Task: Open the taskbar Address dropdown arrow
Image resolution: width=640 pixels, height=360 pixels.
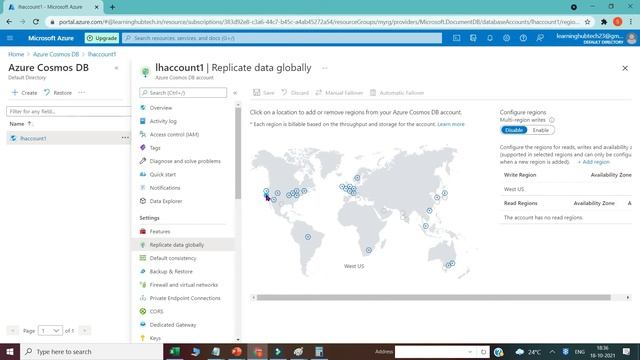Action: tap(470, 352)
